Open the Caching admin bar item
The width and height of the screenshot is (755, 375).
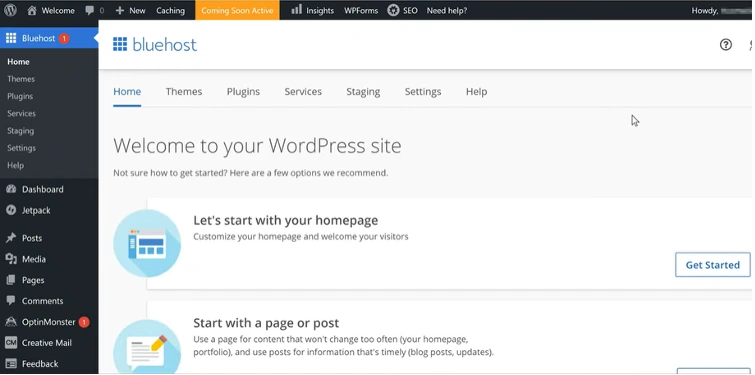170,10
